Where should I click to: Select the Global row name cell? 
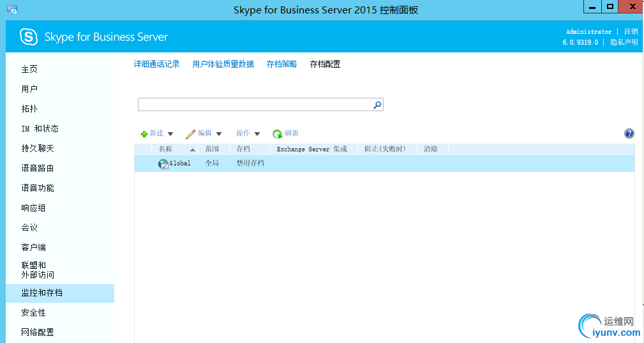pos(180,164)
